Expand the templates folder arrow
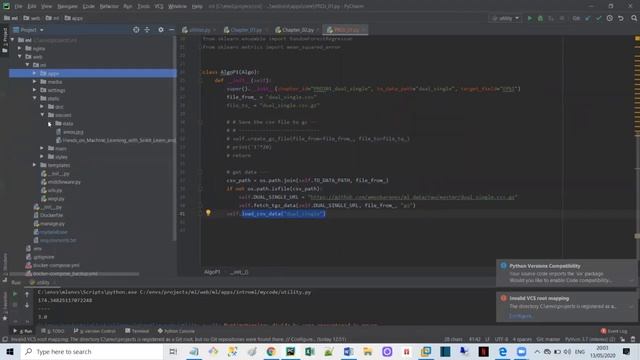This screenshot has width=640, height=360. point(35,165)
